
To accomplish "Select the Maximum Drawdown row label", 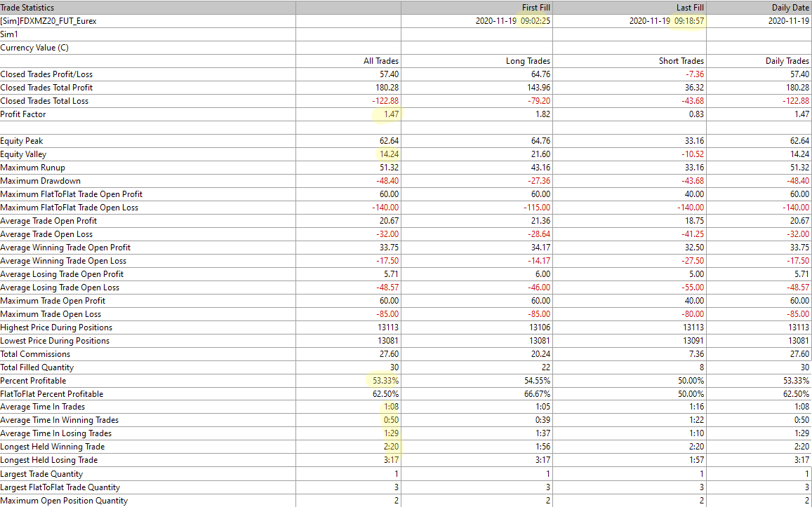I will [41, 181].
